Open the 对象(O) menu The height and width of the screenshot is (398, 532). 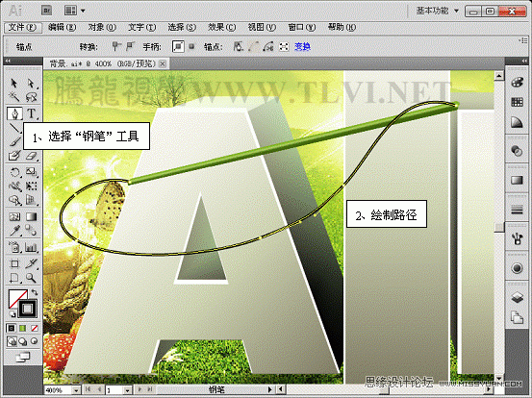[102, 28]
